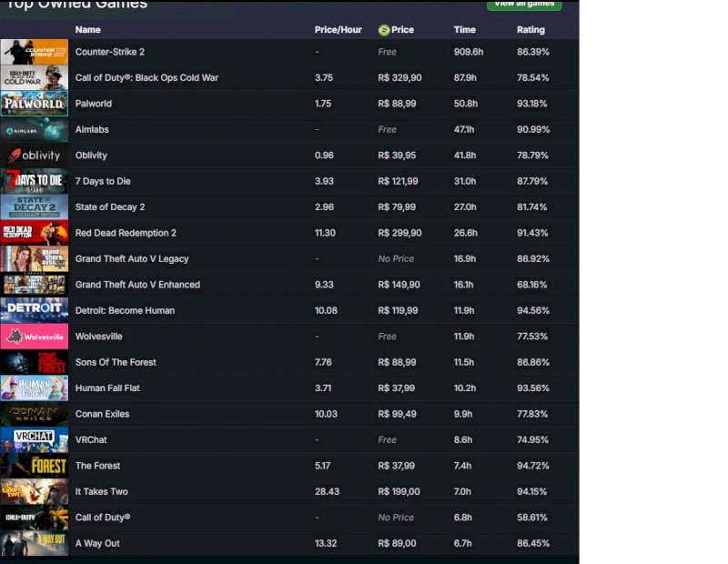728x564 pixels.
Task: Open Call of Duty®: Black Ops Cold War link
Action: coord(147,77)
